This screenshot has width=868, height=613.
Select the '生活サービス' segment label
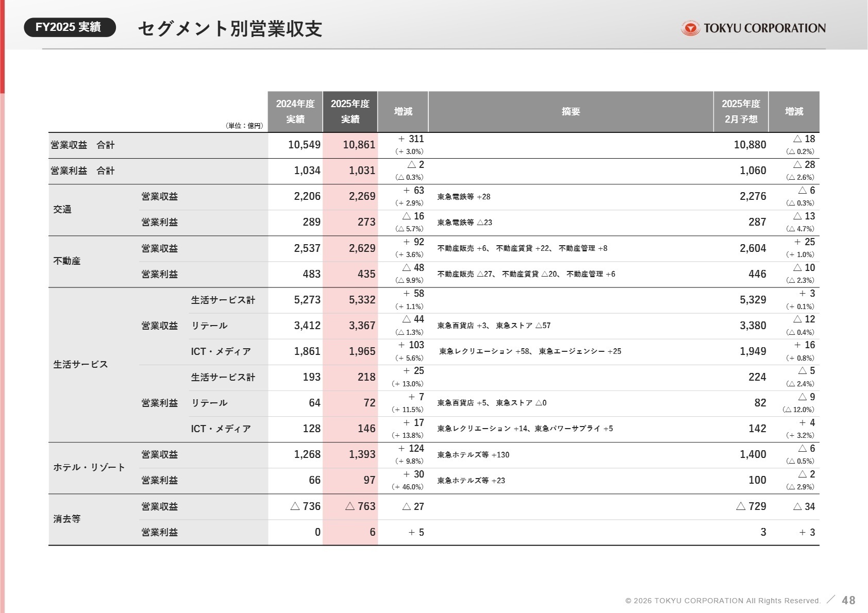[80, 364]
